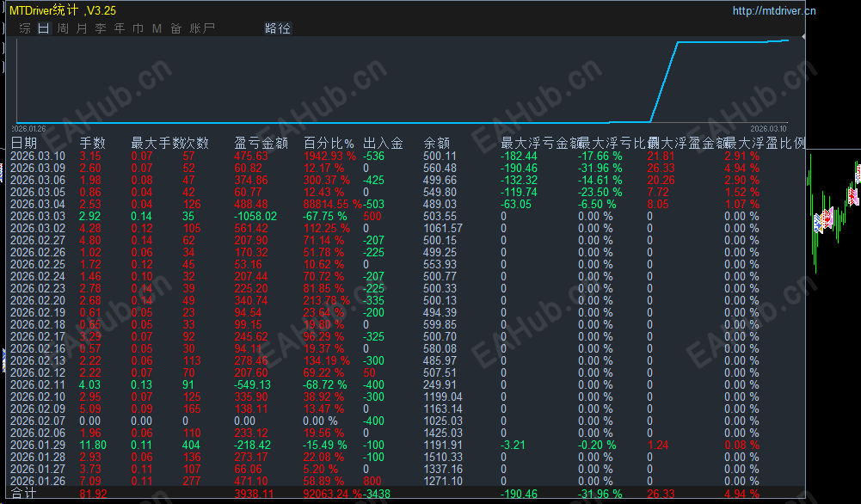861x504 pixels.
Task: Open the 备 notes tab
Action: point(175,28)
